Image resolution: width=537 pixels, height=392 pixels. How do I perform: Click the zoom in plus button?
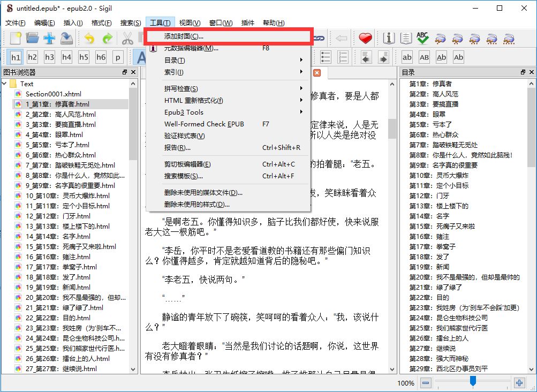pyautogui.click(x=519, y=383)
